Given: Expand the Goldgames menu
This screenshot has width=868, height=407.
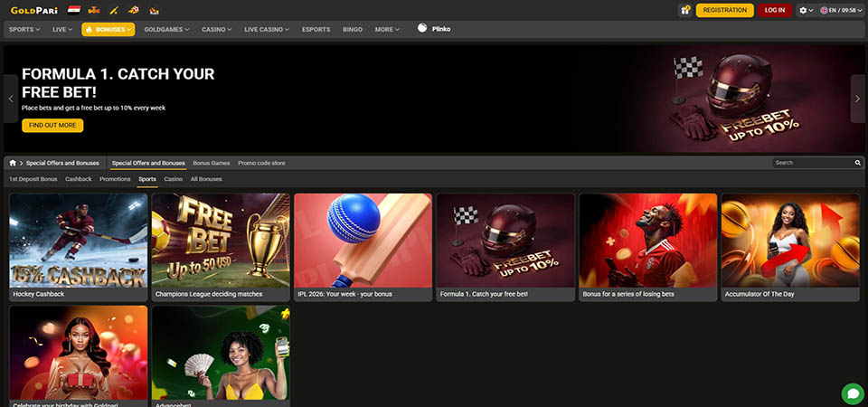Looking at the screenshot, I should point(166,29).
